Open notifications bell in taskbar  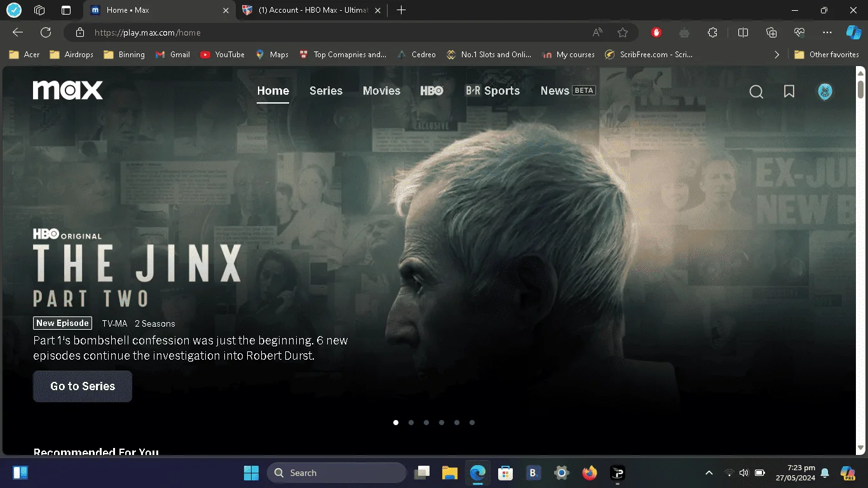[825, 473]
